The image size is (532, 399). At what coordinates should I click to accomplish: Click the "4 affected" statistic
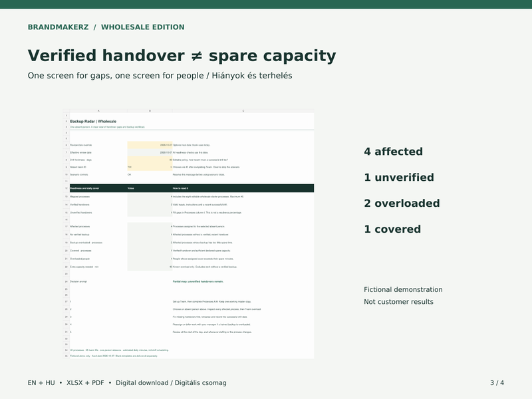tap(393, 152)
